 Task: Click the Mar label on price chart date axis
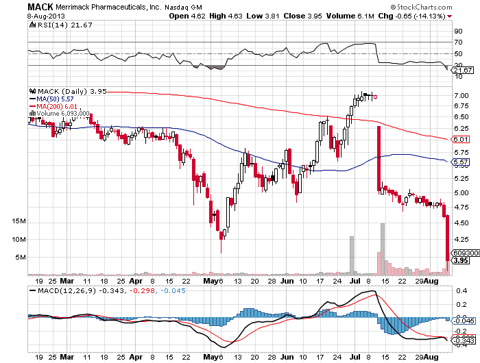pos(67,281)
